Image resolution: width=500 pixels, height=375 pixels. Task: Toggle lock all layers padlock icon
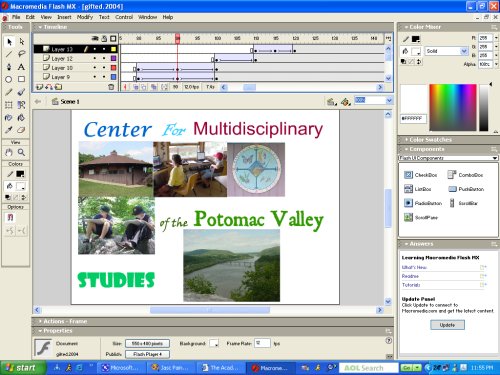(x=104, y=39)
